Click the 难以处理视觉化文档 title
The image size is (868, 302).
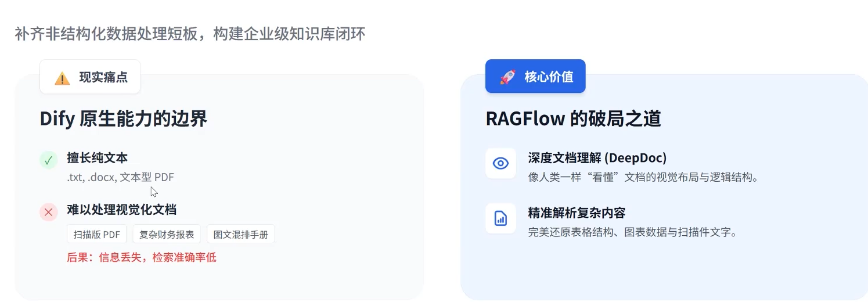121,209
